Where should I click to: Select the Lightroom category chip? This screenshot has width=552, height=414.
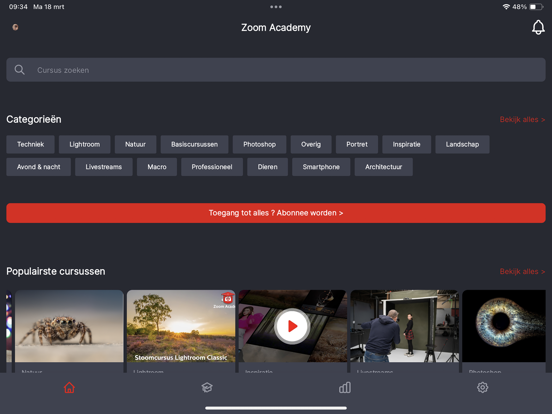click(84, 144)
